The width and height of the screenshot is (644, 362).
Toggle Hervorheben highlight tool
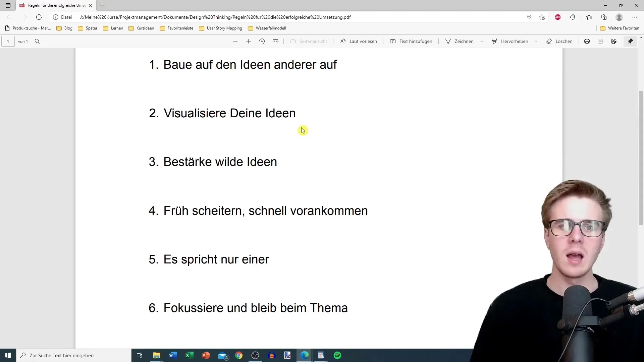pos(515,41)
